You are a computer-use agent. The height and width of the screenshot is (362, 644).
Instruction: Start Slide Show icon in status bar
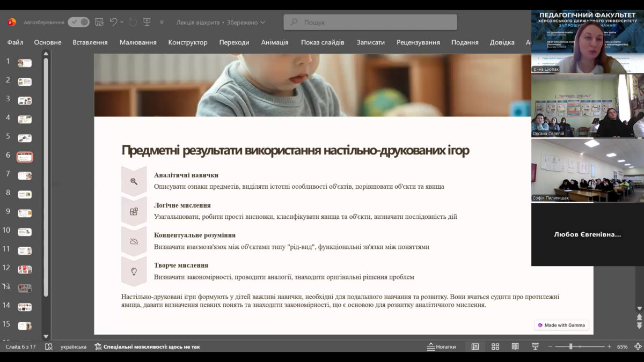(535, 347)
